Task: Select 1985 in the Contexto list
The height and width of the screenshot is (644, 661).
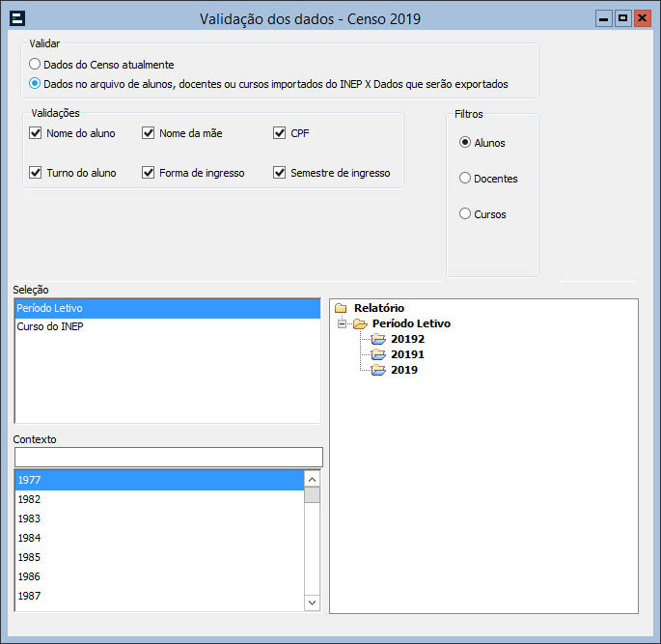Action: click(160, 557)
